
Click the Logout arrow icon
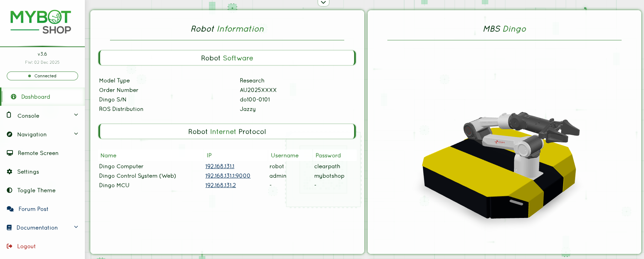10,246
